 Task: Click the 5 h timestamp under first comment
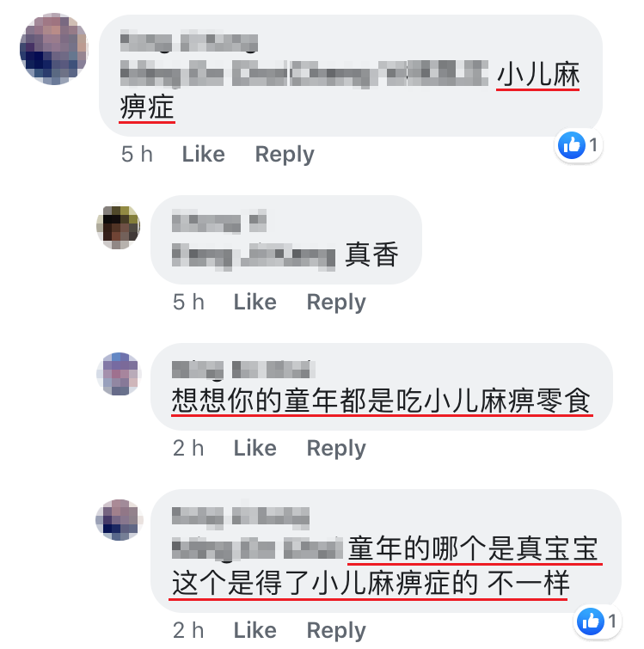137,155
